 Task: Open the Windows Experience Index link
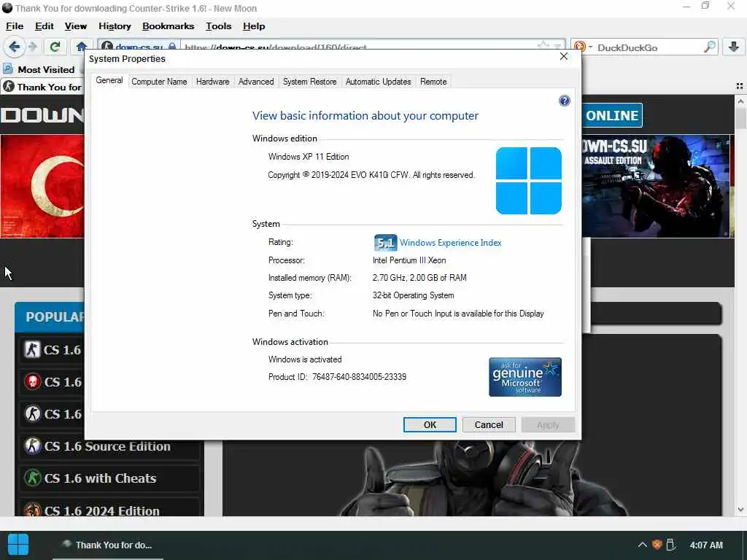point(450,243)
